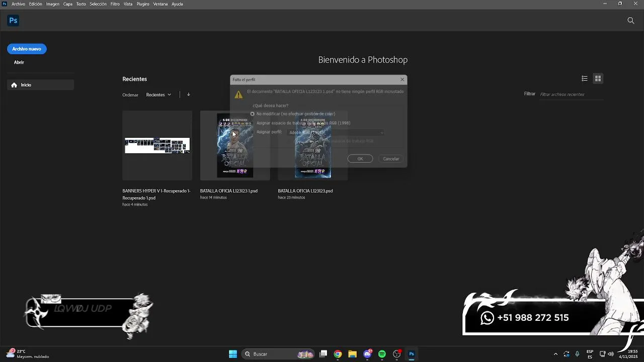Open the BANNERS HYPER V 1 thumbnail
Viewport: 644px width, 362px height.
pos(157,145)
